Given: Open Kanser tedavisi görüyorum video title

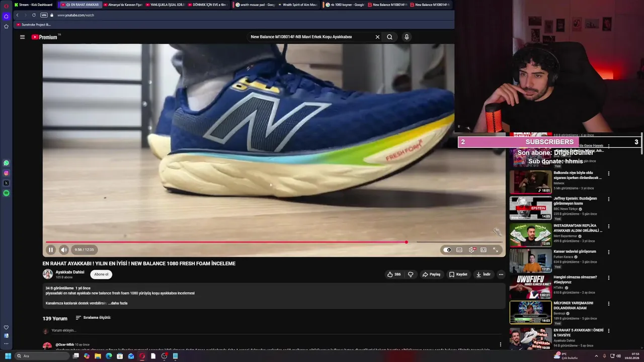Looking at the screenshot, I should click(x=575, y=251).
